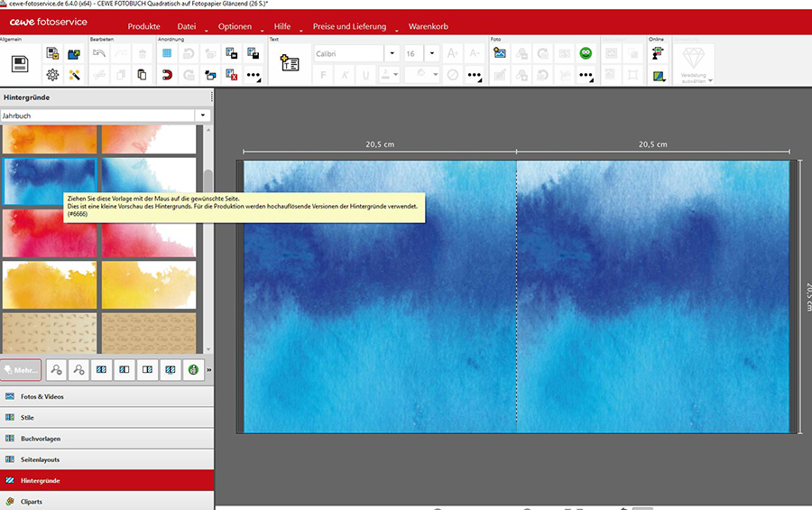Click the green smiley face icon
This screenshot has height=510, width=812.
coord(586,53)
